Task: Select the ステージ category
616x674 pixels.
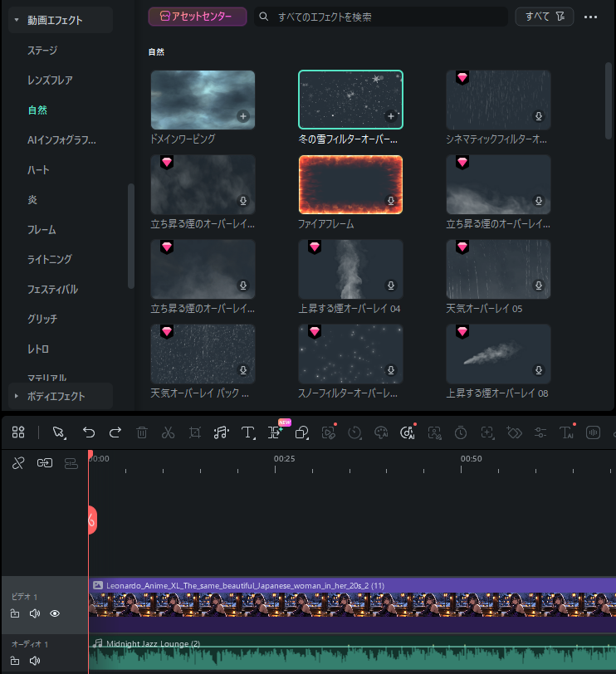Action: [x=42, y=51]
